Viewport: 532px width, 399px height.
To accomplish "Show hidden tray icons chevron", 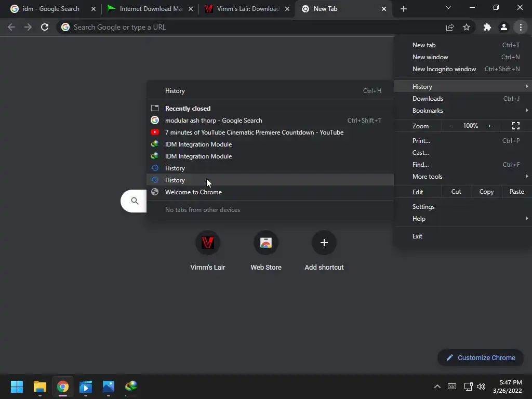I will point(437,387).
